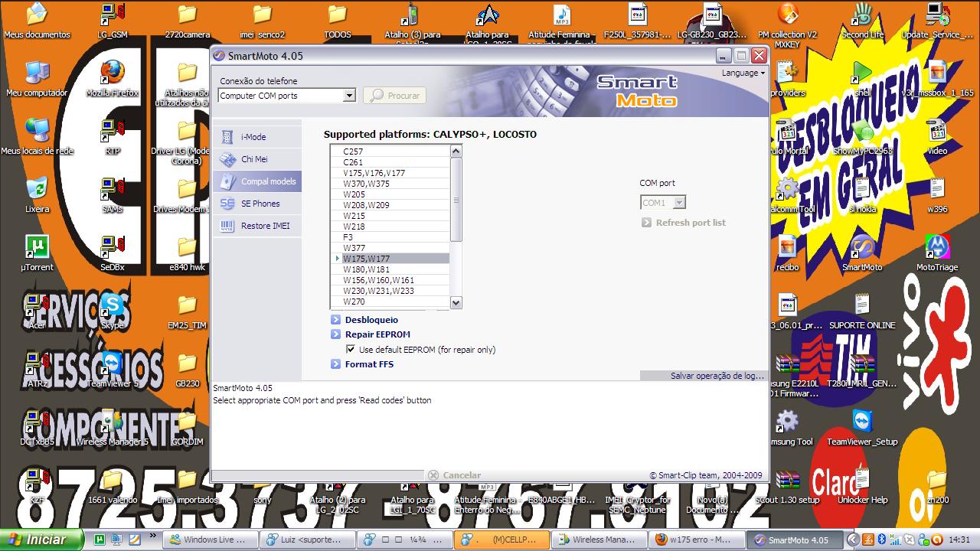
Task: Expand the Repair EEPROM operation
Action: click(371, 334)
